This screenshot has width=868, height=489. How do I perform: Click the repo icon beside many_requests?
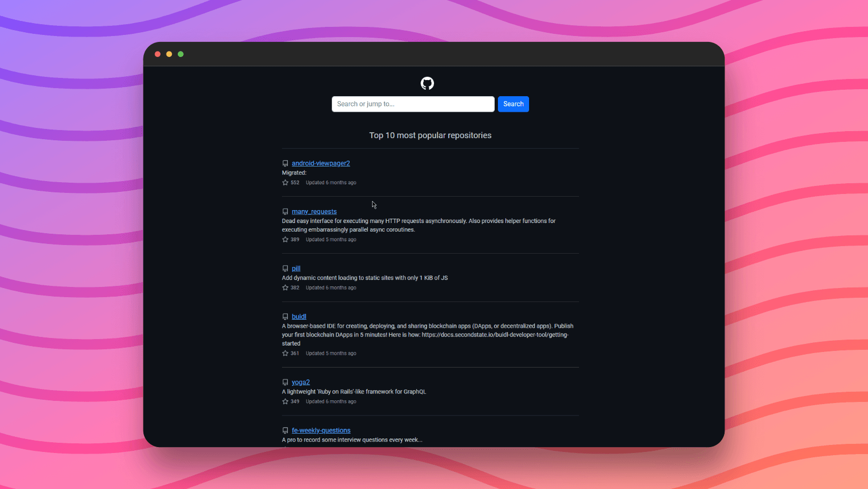(285, 212)
